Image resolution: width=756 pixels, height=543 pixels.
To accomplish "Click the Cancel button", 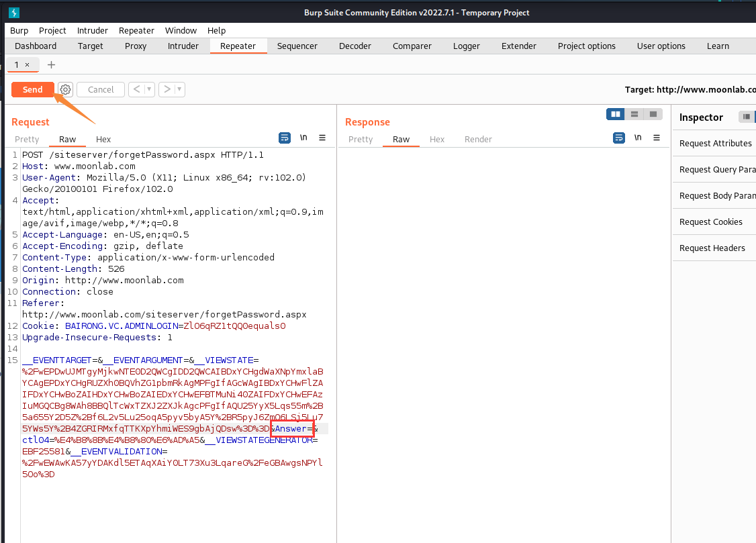I will (100, 89).
